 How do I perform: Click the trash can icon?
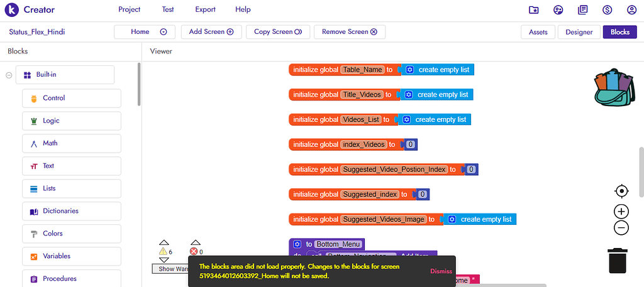tap(618, 260)
